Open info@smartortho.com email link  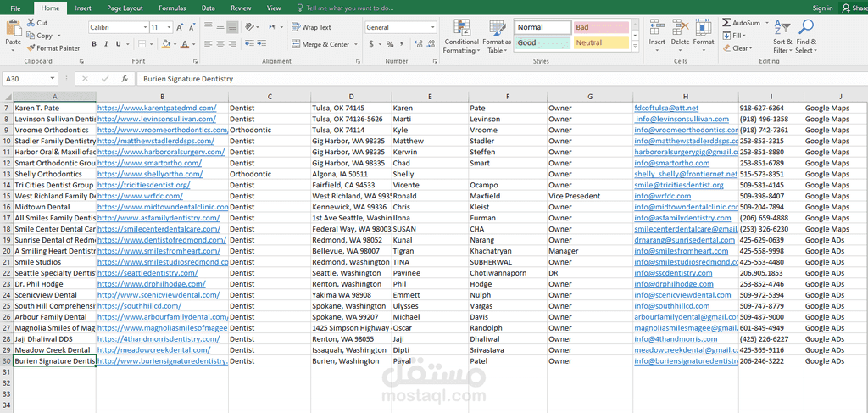pyautogui.click(x=672, y=163)
